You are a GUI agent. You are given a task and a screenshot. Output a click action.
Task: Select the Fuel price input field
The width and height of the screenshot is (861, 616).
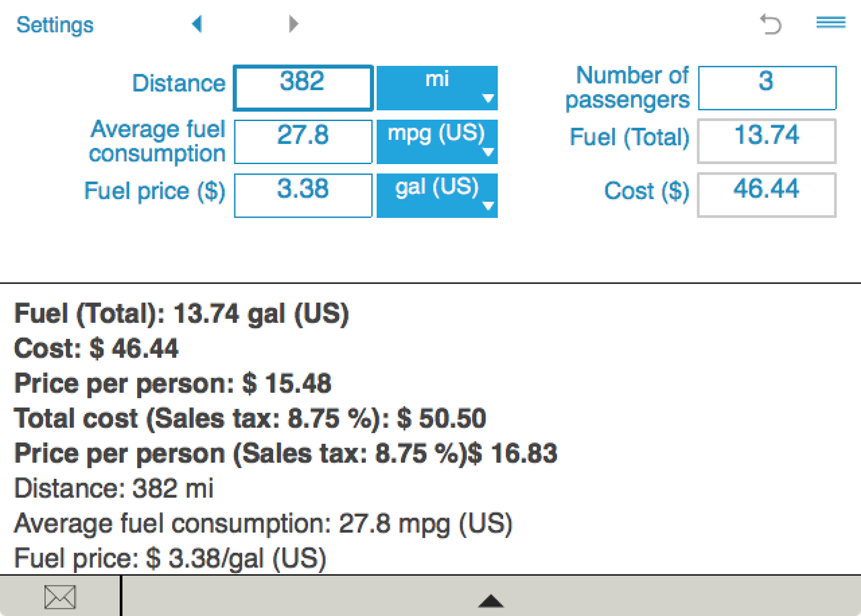tap(303, 195)
